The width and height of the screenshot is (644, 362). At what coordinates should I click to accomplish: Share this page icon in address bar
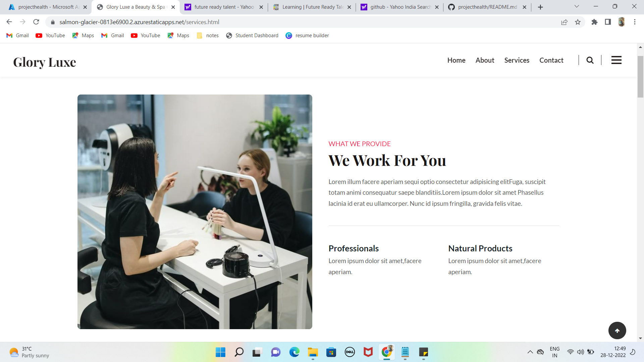(564, 22)
